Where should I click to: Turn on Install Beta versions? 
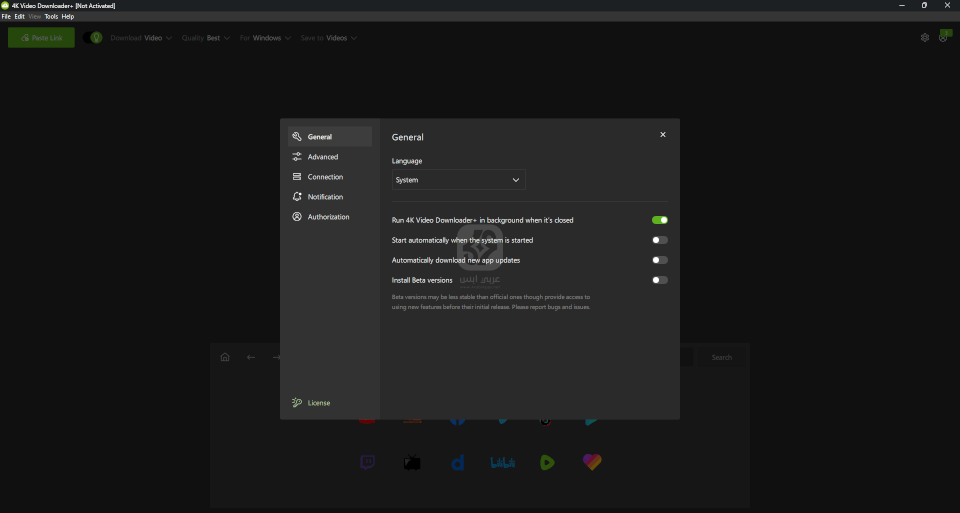click(x=659, y=280)
